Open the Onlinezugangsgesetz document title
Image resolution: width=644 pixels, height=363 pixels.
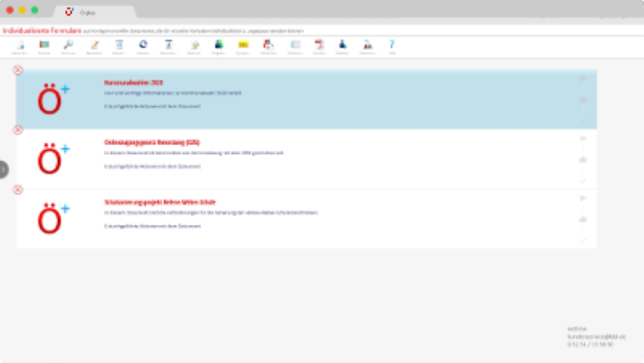(x=152, y=142)
